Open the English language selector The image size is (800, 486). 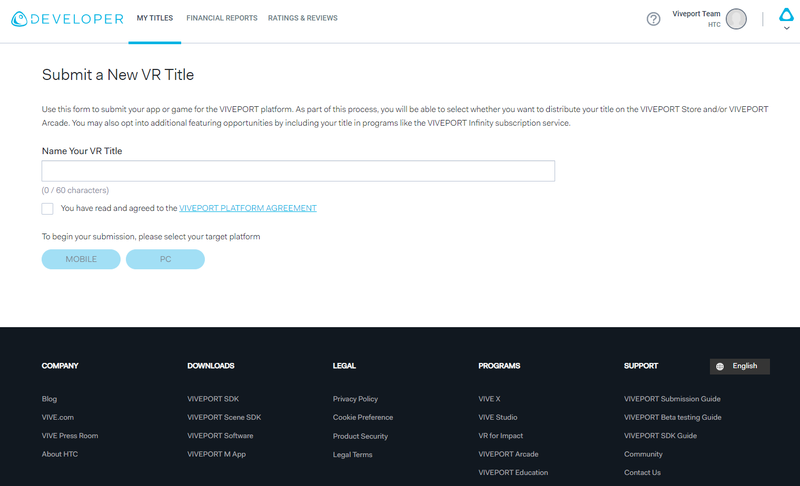(x=739, y=366)
